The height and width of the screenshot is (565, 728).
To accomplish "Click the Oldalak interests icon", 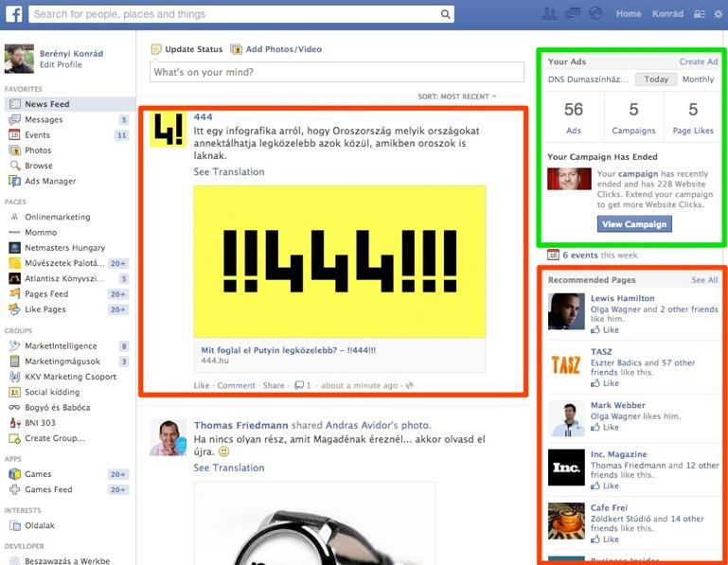I will (15, 525).
